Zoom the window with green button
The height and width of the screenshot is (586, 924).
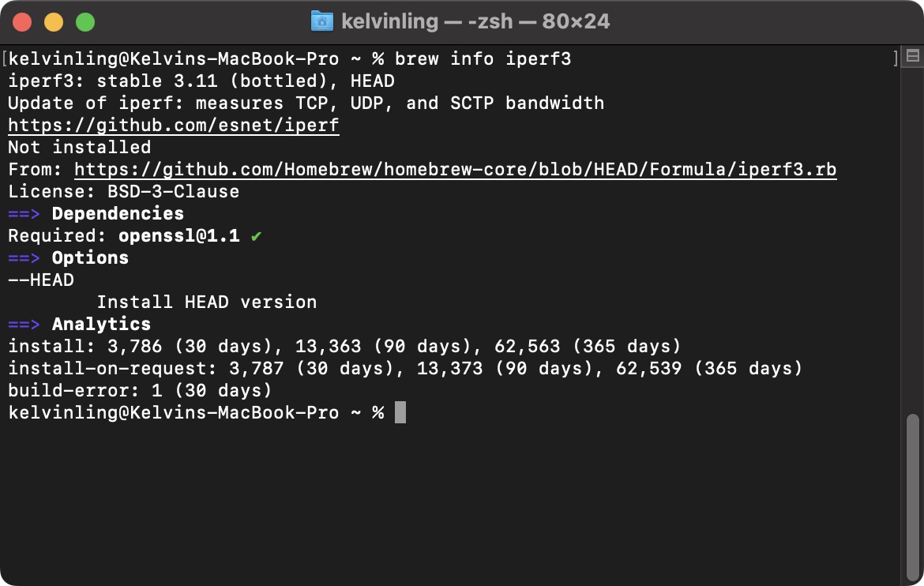(x=85, y=22)
